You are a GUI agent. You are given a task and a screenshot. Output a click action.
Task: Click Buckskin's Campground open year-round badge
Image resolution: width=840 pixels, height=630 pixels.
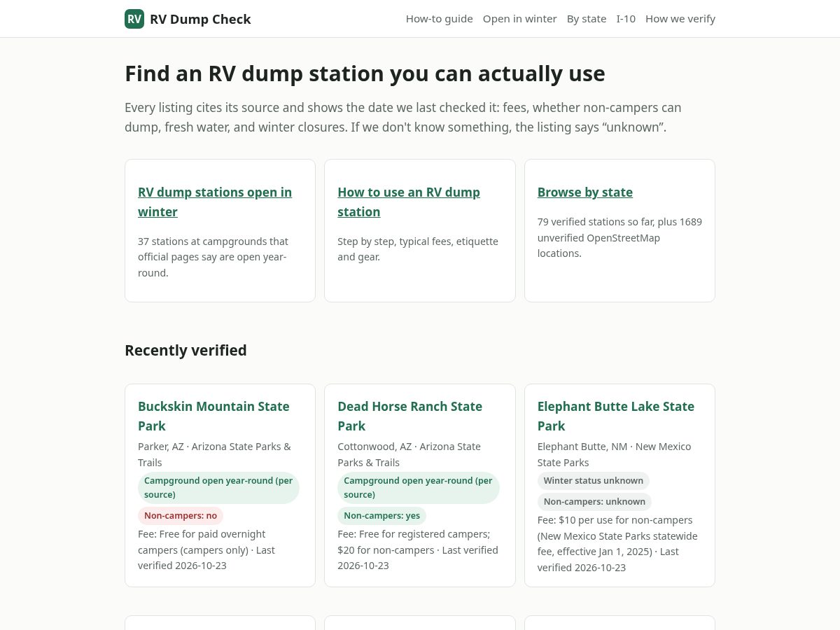(218, 488)
